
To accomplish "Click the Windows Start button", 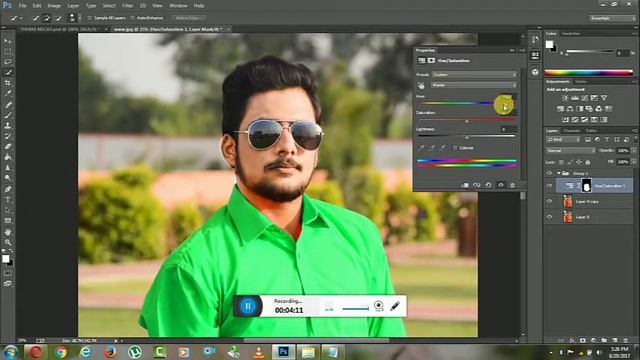I will pyautogui.click(x=10, y=352).
